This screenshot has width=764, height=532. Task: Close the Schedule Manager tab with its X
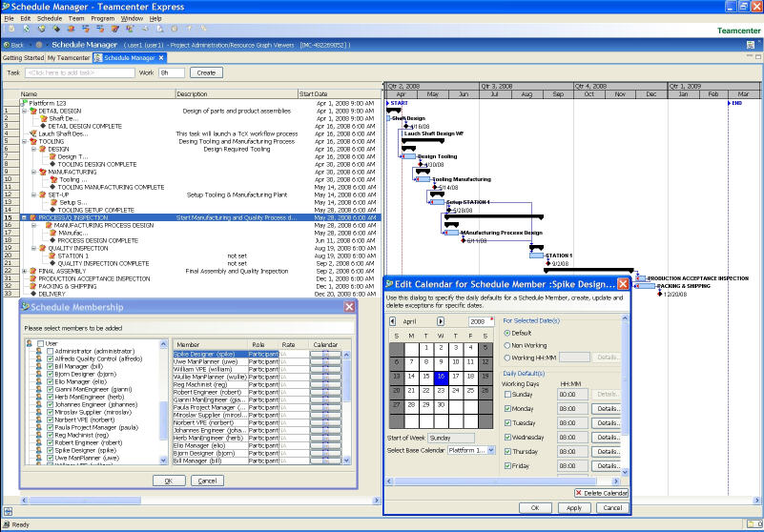click(161, 58)
